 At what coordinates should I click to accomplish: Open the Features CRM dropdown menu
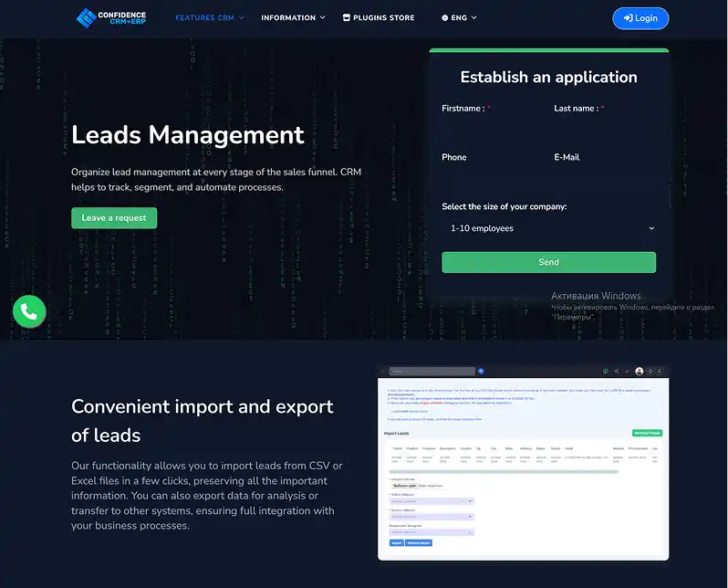coord(209,17)
